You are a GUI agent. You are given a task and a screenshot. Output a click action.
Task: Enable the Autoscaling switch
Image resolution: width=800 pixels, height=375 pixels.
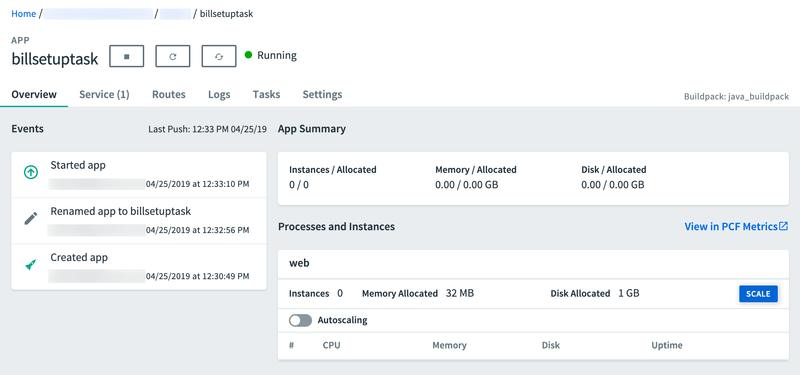coord(300,320)
